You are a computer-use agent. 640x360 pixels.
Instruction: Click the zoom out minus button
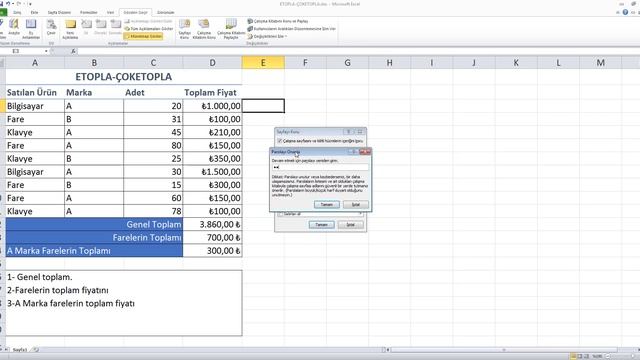coord(607,356)
